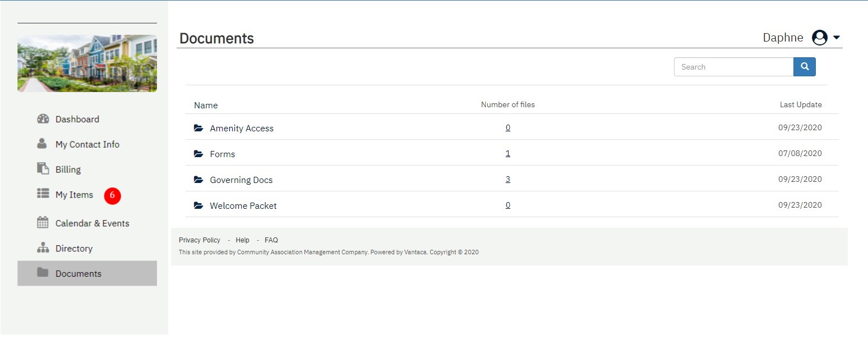Click the file count link for Governing Docs
868x339 pixels.
507,179
